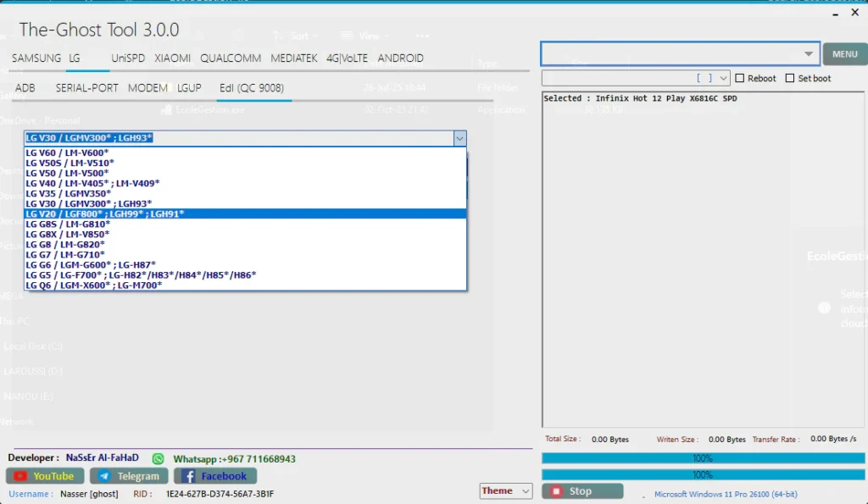Tick the Set boot checkbox
868x504 pixels.
(x=791, y=78)
